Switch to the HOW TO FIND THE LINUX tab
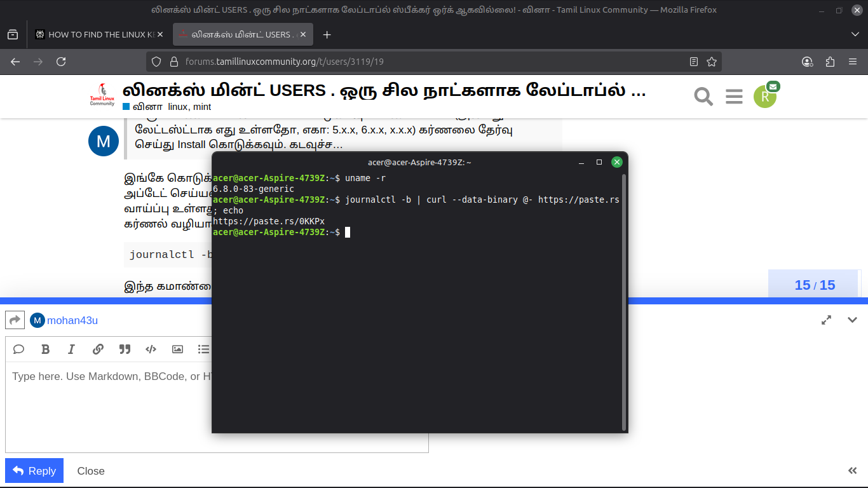Screen dimensions: 868x488 (95, 34)
